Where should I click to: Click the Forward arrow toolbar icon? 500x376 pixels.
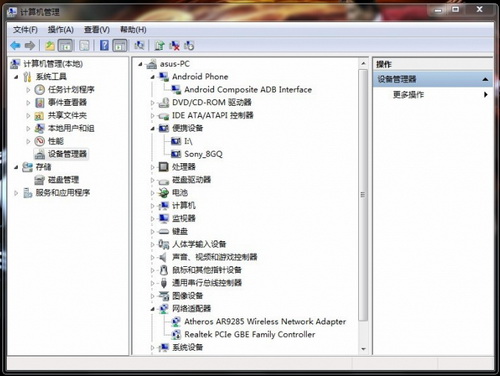click(x=30, y=45)
